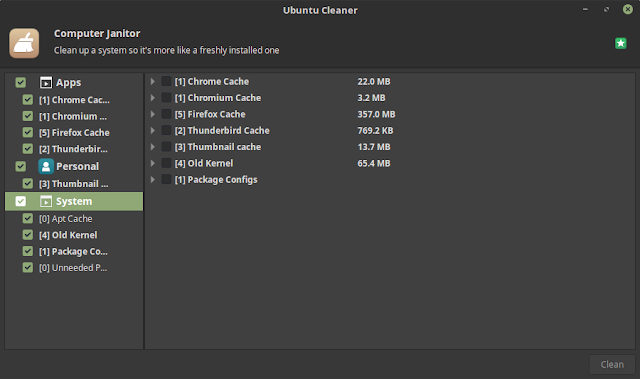Image resolution: width=640 pixels, height=379 pixels.
Task: Select '[1] Package Co...' in sidebar
Action: 73,251
